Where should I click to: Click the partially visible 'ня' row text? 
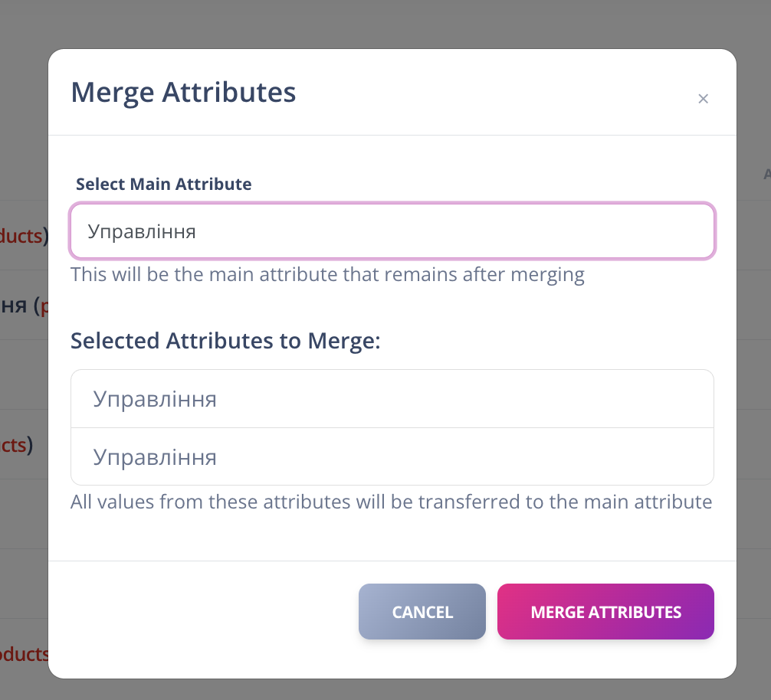click(14, 306)
